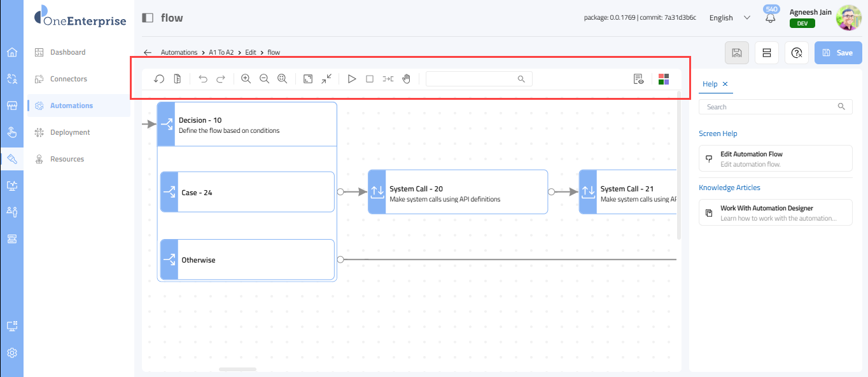This screenshot has width=868, height=377.
Task: Toggle the sidebar panel next to the flow title
Action: coord(148,18)
